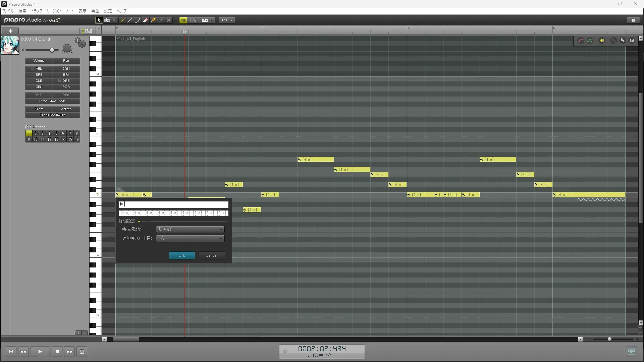Click the Cross Synthesis button

[x=53, y=115]
